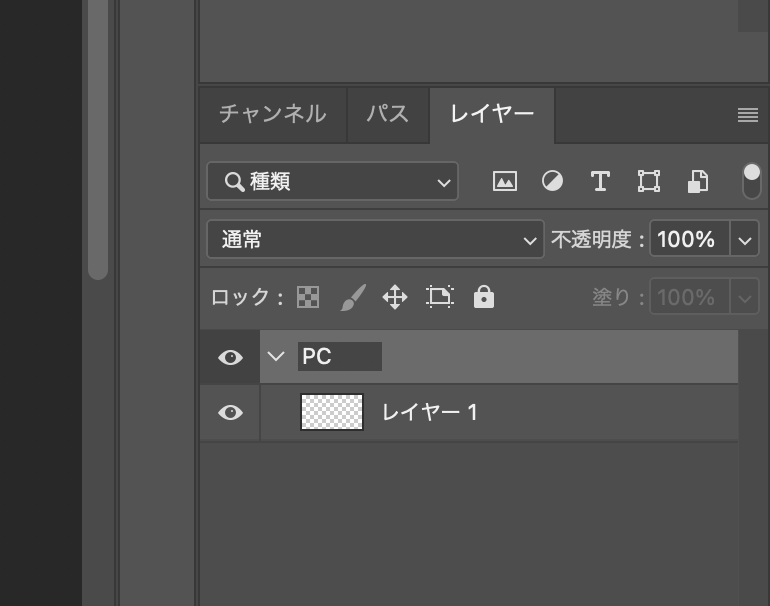The height and width of the screenshot is (606, 770).
Task: Switch to the パス tab
Action: (387, 114)
